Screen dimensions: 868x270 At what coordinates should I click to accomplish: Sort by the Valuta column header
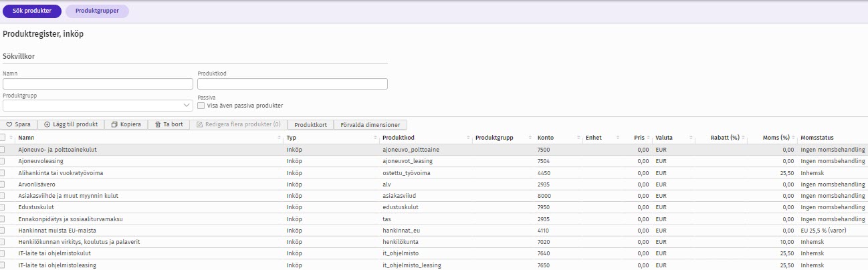click(664, 138)
